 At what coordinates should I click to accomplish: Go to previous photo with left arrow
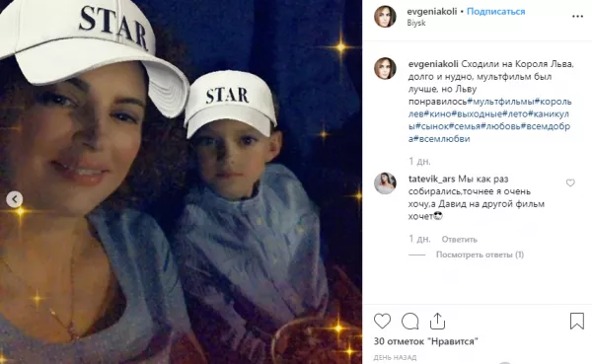pos(15,199)
